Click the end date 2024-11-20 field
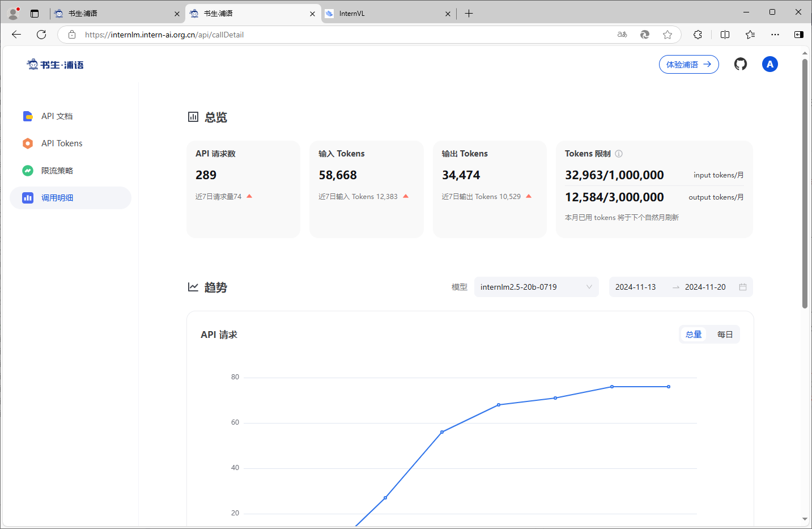Image resolution: width=812 pixels, height=529 pixels. (705, 287)
